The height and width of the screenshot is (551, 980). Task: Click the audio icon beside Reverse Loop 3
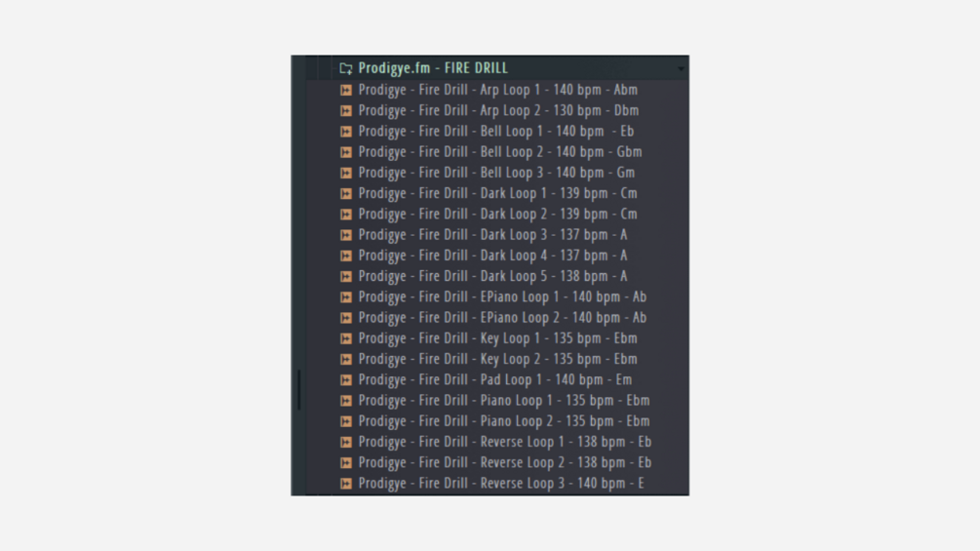(x=345, y=484)
